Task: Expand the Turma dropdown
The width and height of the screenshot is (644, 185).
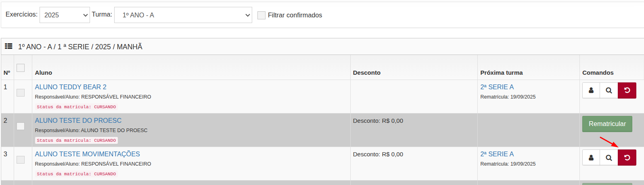Action: [183, 15]
